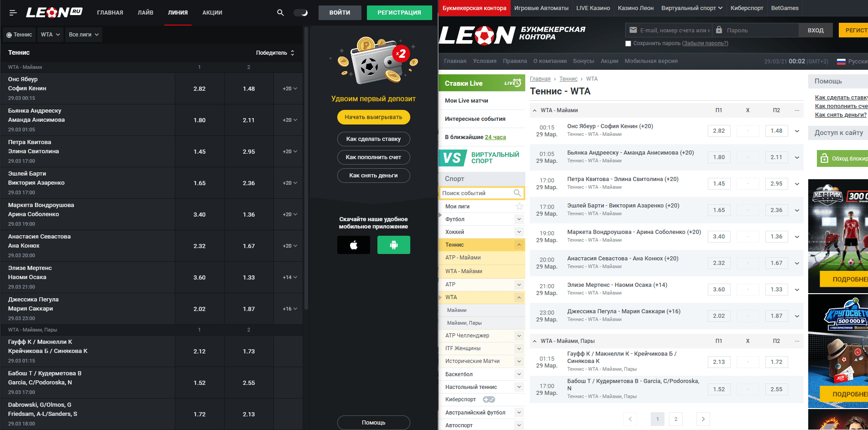
Task: Collapse the Теннис category in sports sidebar
Action: [519, 245]
